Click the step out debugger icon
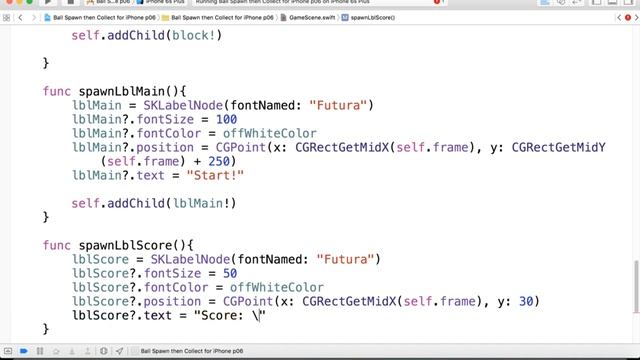Viewport: 640px width, 360px height. (87, 351)
